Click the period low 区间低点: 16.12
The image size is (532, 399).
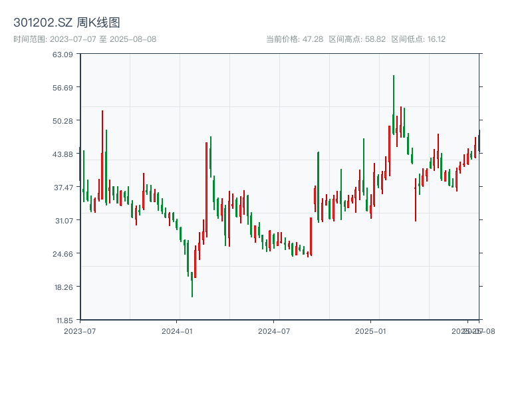(x=418, y=39)
